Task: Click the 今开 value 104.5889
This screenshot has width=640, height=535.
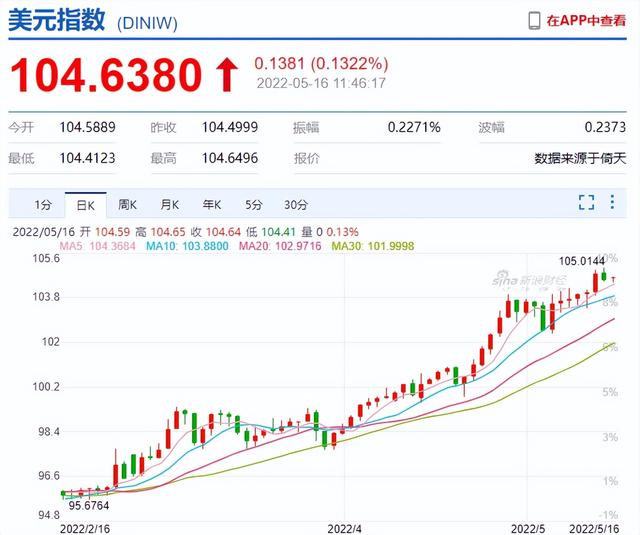Action: click(x=88, y=127)
